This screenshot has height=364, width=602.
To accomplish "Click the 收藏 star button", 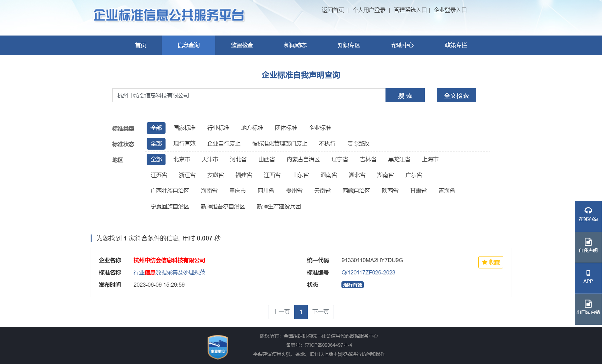I will pos(491,262).
